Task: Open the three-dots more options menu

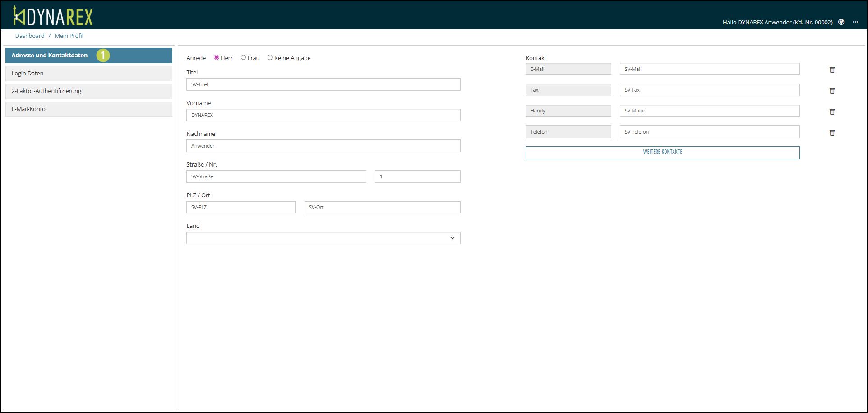Action: click(855, 22)
